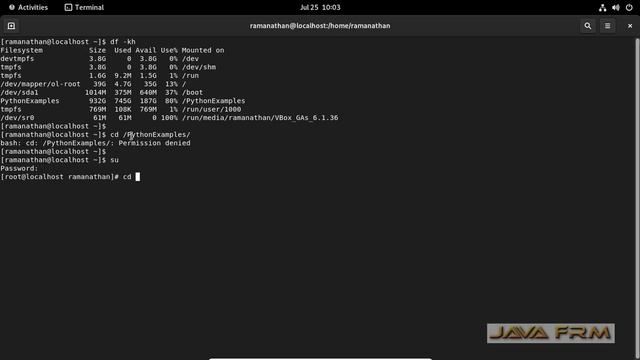
Task: Open a new terminal tab
Action: [11, 26]
